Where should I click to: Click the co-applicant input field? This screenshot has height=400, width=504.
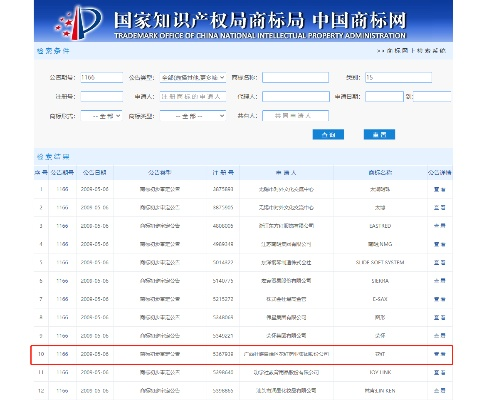(295, 116)
